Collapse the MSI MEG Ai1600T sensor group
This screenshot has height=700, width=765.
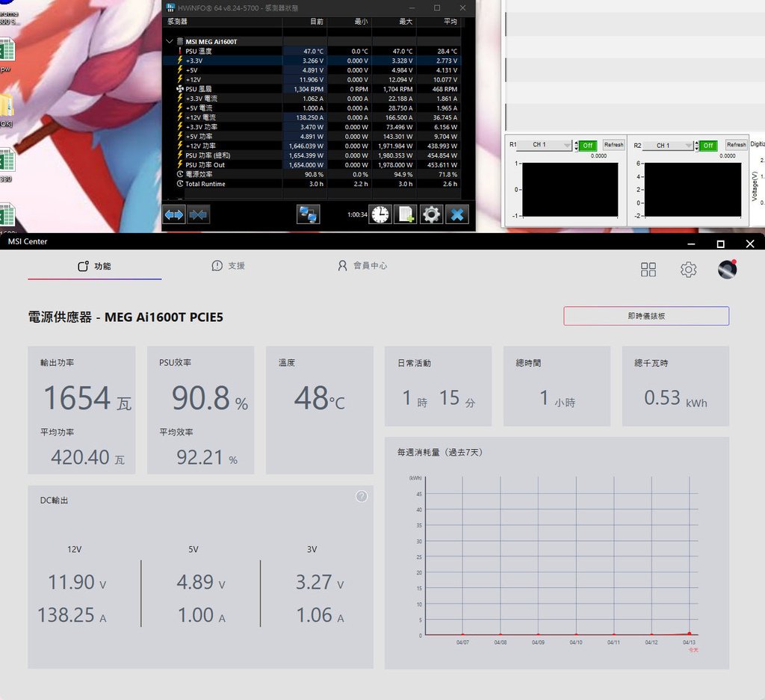tap(170, 42)
